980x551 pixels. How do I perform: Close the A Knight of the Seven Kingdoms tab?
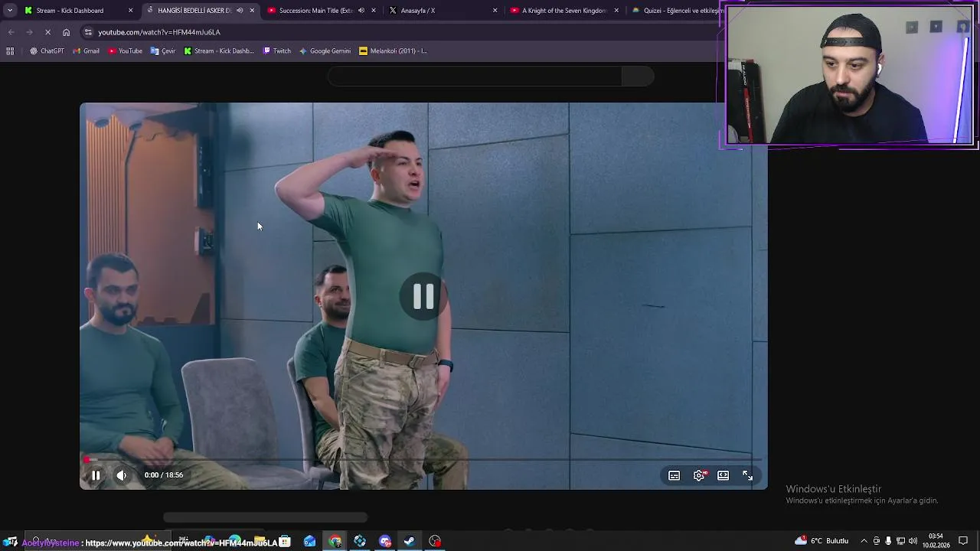[x=616, y=11]
